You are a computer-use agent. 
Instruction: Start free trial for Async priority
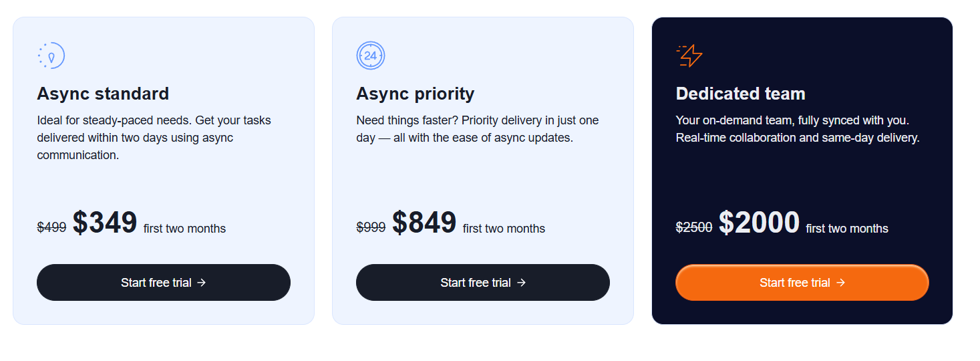point(483,283)
